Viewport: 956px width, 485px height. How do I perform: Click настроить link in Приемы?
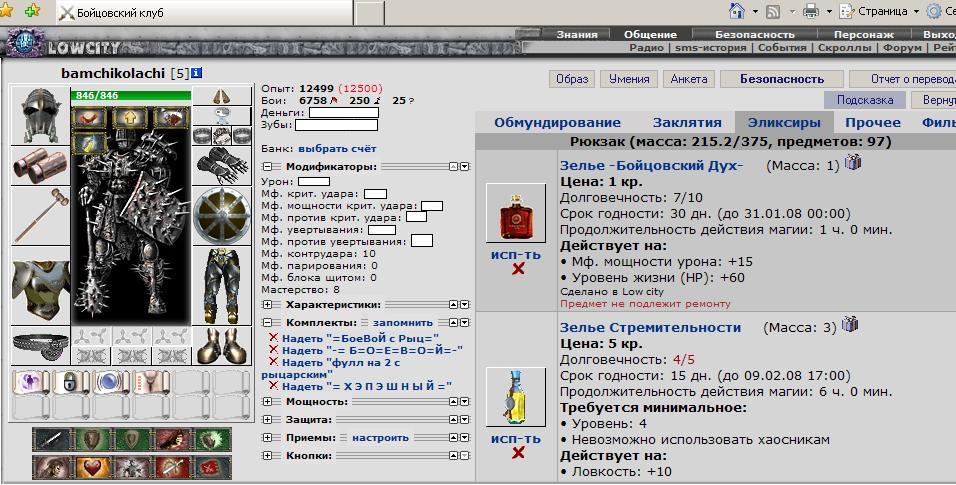coord(380,438)
